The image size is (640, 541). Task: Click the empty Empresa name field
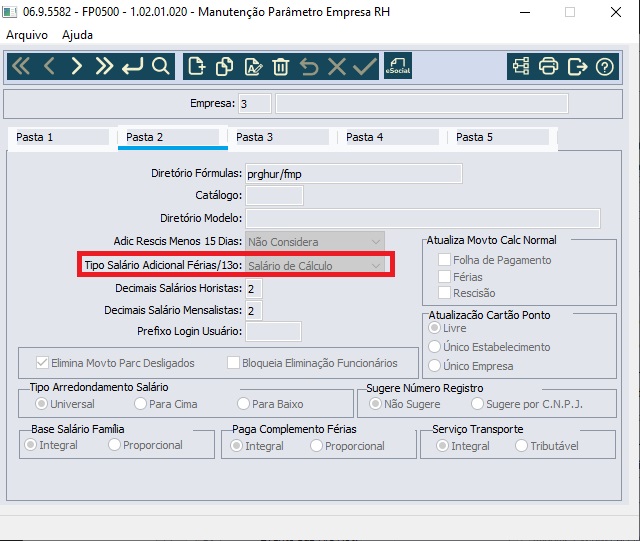pos(422,104)
